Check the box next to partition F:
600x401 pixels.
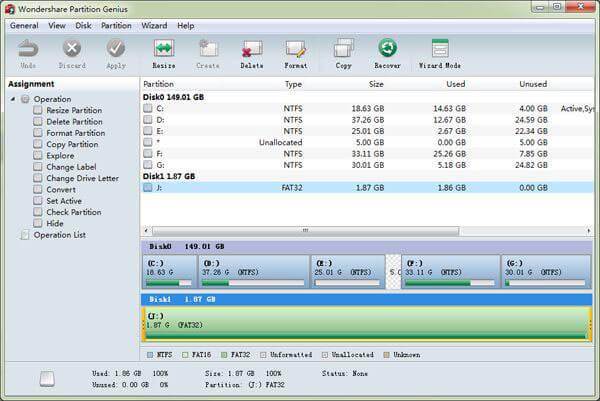pyautogui.click(x=148, y=154)
